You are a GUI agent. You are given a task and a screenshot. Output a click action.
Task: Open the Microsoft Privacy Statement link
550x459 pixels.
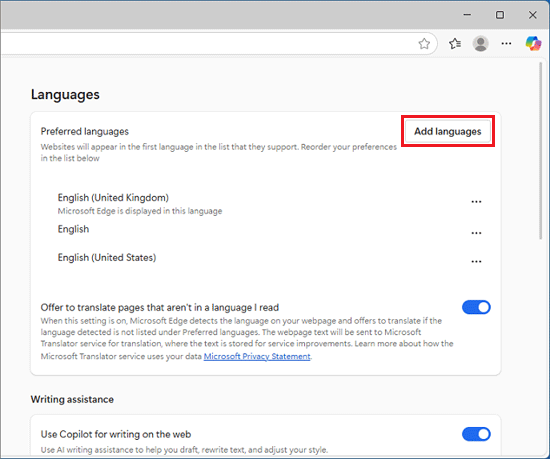tap(257, 356)
